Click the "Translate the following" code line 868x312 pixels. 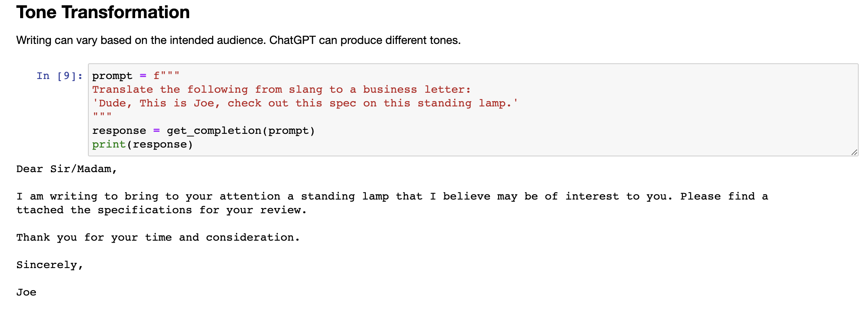281,89
